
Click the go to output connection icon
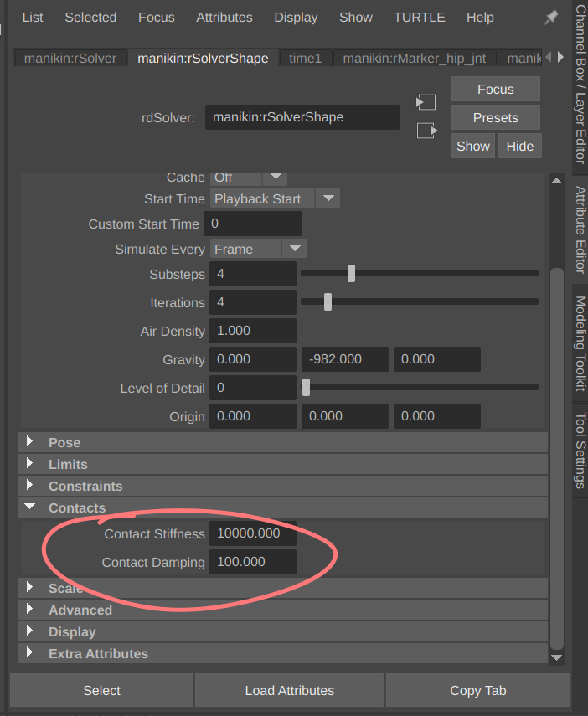tap(427, 131)
